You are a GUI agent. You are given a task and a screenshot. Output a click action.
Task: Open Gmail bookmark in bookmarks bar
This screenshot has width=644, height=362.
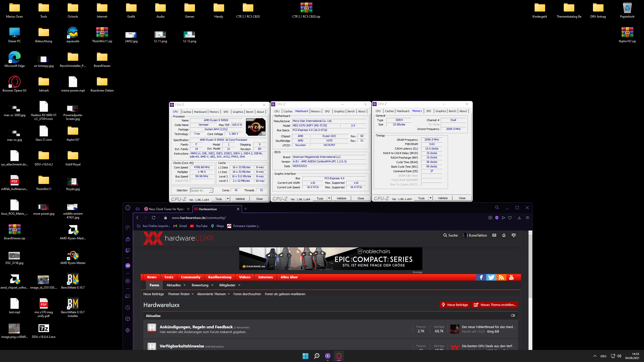click(180, 226)
